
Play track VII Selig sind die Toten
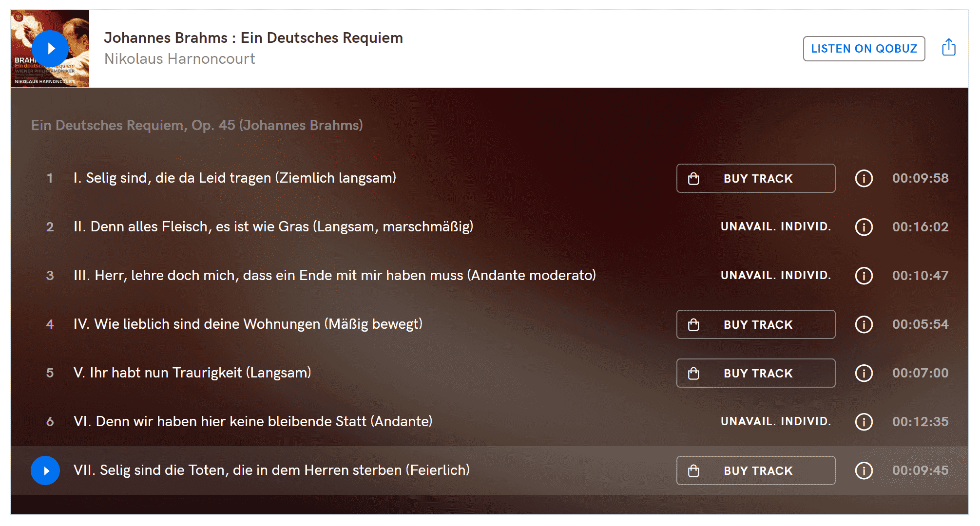(45, 470)
